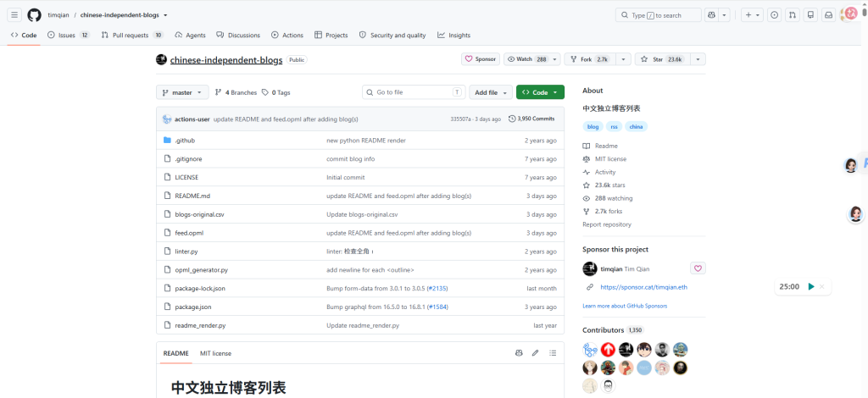Start the 25:00 timer play button

coord(811,286)
